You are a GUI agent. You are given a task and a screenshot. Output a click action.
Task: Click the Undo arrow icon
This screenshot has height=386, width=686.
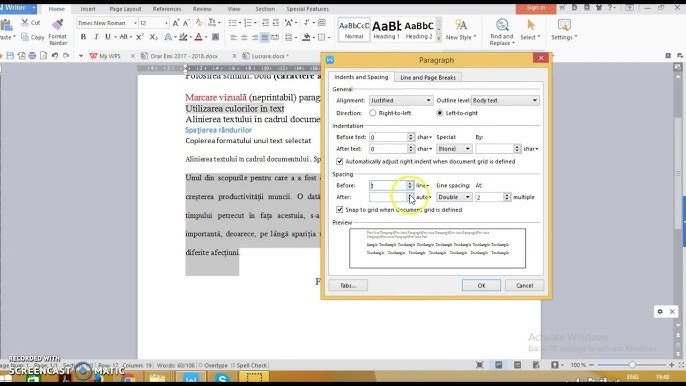55,56
